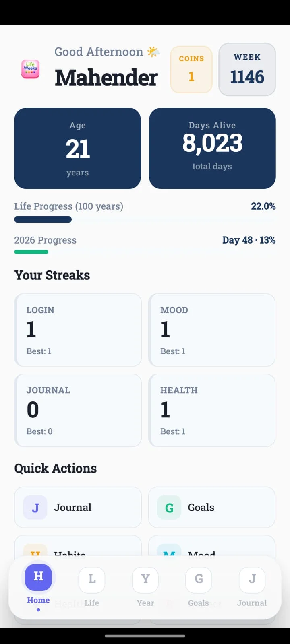Screen dimensions: 290x644
Task: Tap the sun weather emoji icon
Action: (153, 52)
